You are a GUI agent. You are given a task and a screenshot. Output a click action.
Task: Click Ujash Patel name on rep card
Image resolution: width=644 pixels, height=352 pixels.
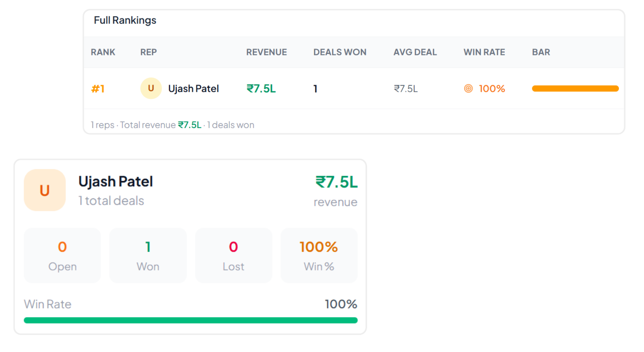(x=116, y=182)
